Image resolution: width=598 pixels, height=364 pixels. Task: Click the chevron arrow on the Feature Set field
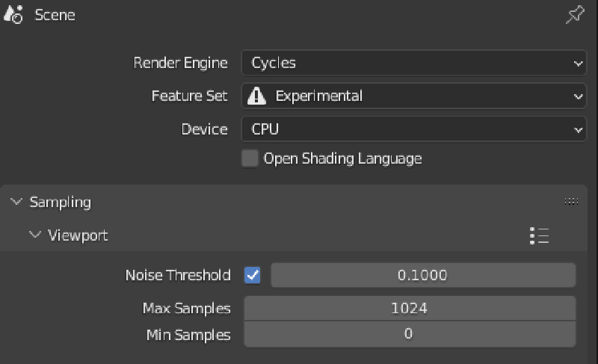click(x=578, y=96)
